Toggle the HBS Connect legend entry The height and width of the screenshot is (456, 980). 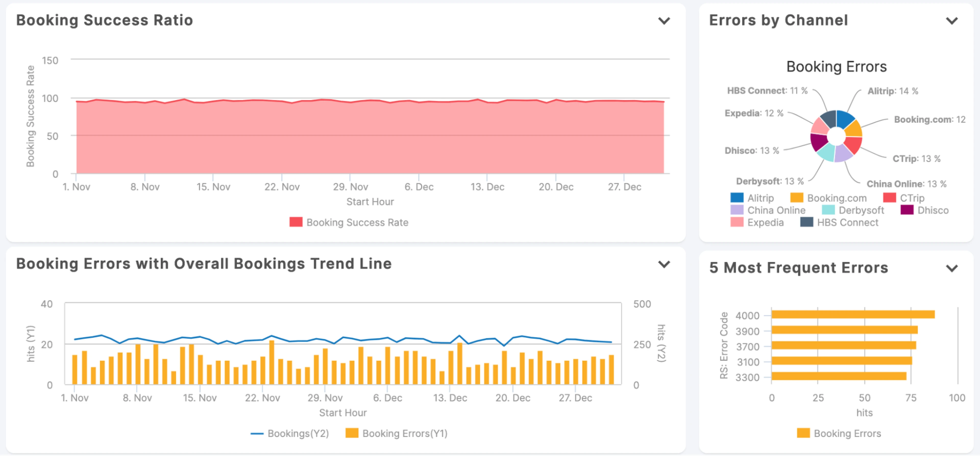click(839, 223)
